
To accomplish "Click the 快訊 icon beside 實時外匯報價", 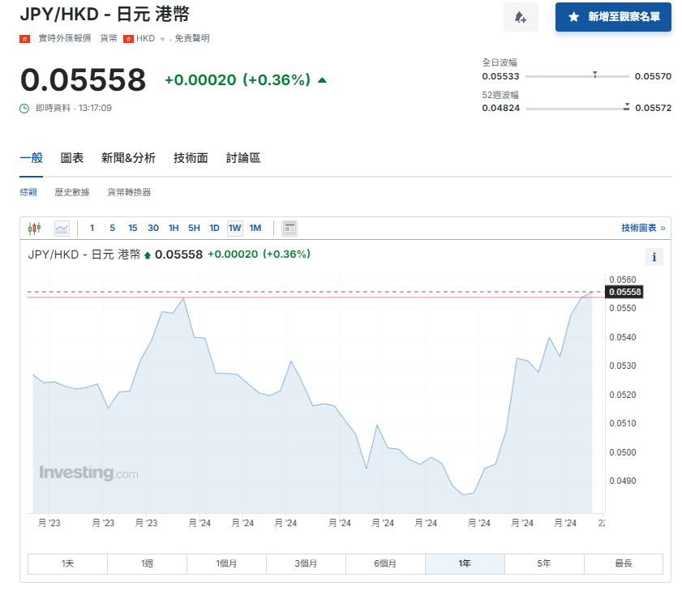I will 23,37.
